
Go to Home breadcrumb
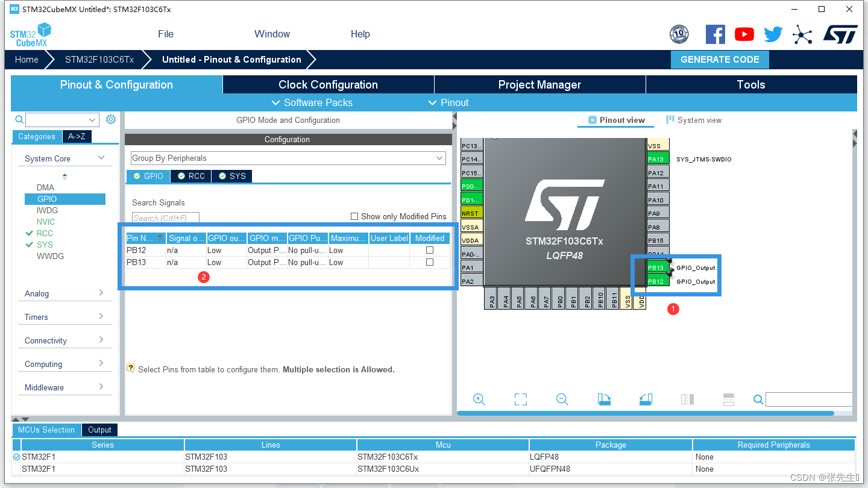pos(27,60)
